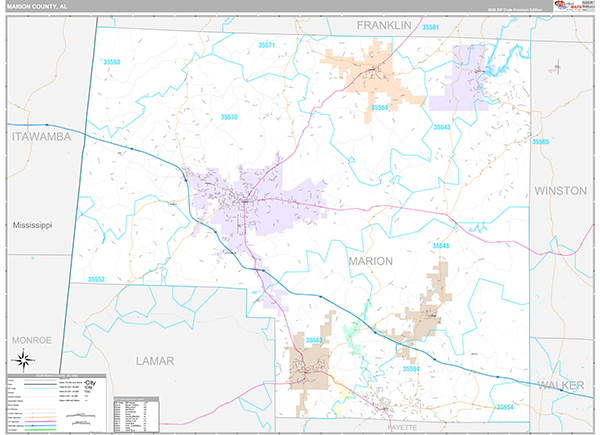This screenshot has height=435, width=600.
Task: Click ZIP code label 35565
Action: click(x=540, y=142)
